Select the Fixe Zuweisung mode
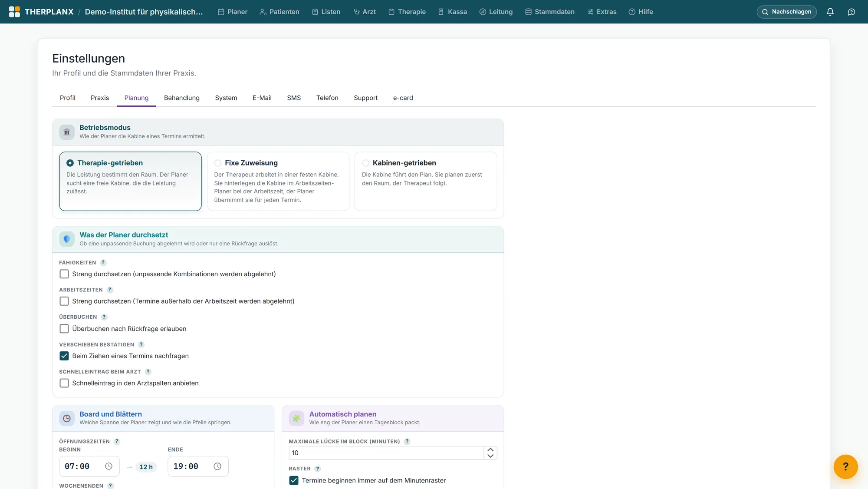The image size is (868, 489). coord(278,181)
